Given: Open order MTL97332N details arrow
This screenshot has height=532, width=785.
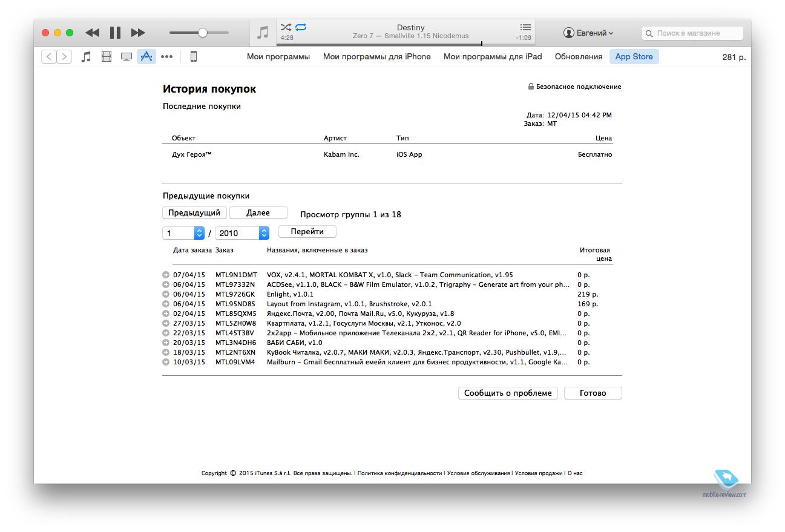Looking at the screenshot, I should (166, 284).
